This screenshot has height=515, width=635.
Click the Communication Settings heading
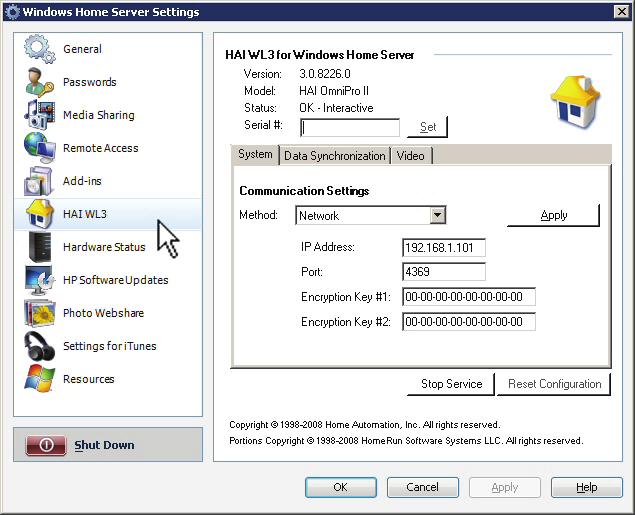(x=304, y=191)
